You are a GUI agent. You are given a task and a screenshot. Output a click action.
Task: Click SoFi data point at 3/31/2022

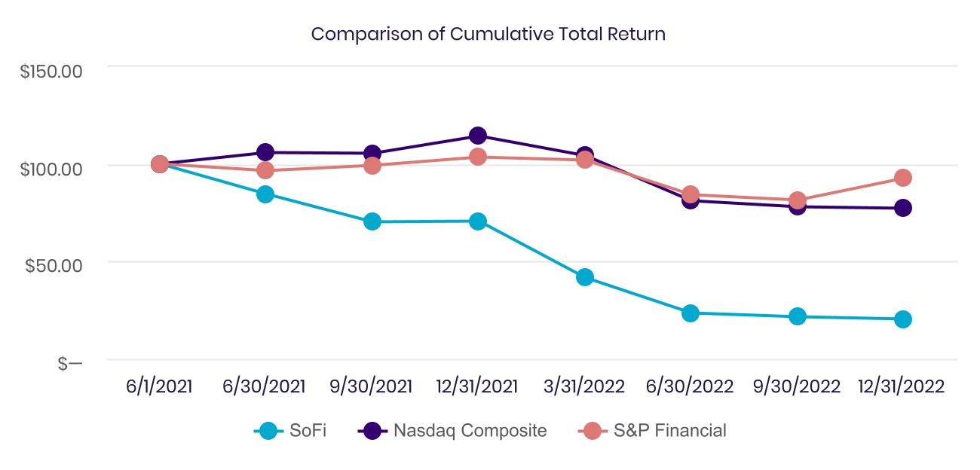click(584, 277)
